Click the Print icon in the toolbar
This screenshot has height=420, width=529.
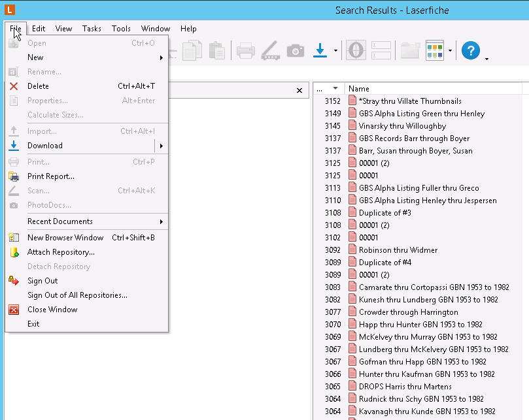click(x=246, y=50)
